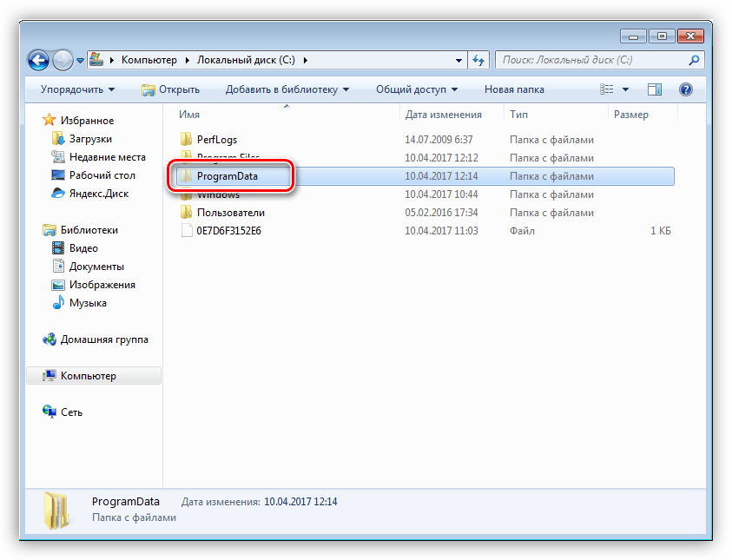
Task: Change view with the view icon
Action: coord(606,89)
